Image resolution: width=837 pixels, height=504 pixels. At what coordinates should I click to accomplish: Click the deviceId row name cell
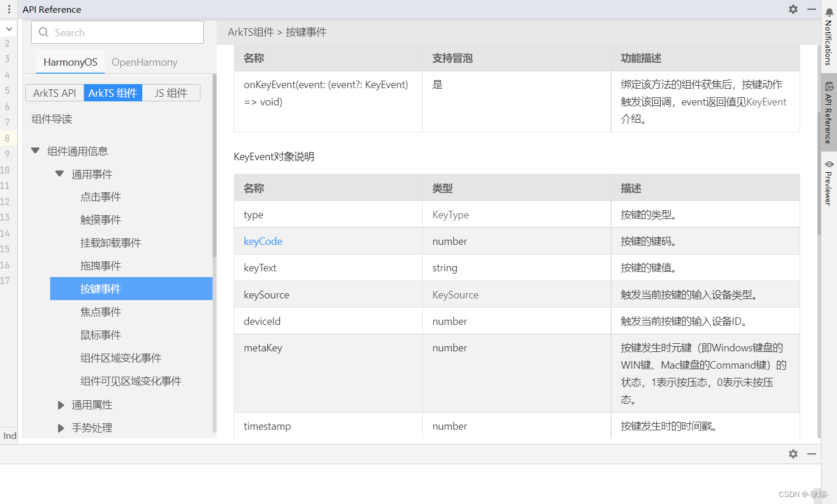(x=328, y=321)
